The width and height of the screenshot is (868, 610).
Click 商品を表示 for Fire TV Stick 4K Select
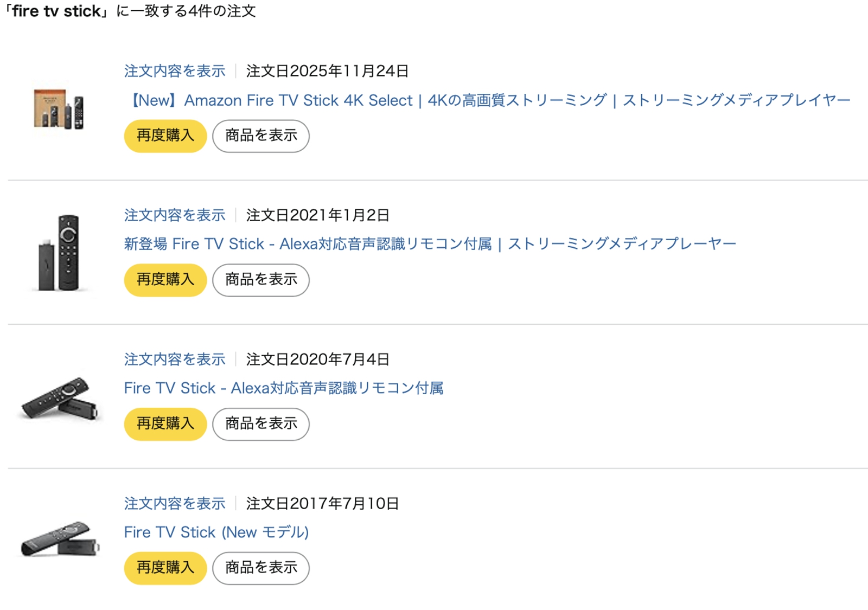click(261, 136)
